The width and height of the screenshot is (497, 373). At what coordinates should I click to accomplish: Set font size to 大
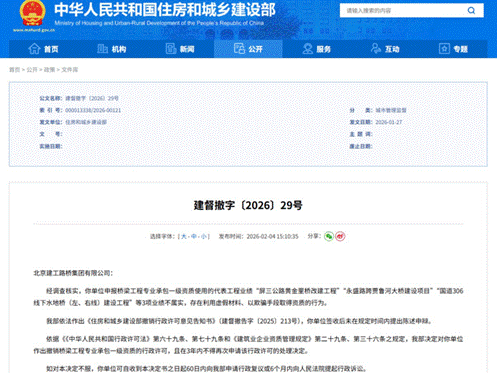[184, 236]
